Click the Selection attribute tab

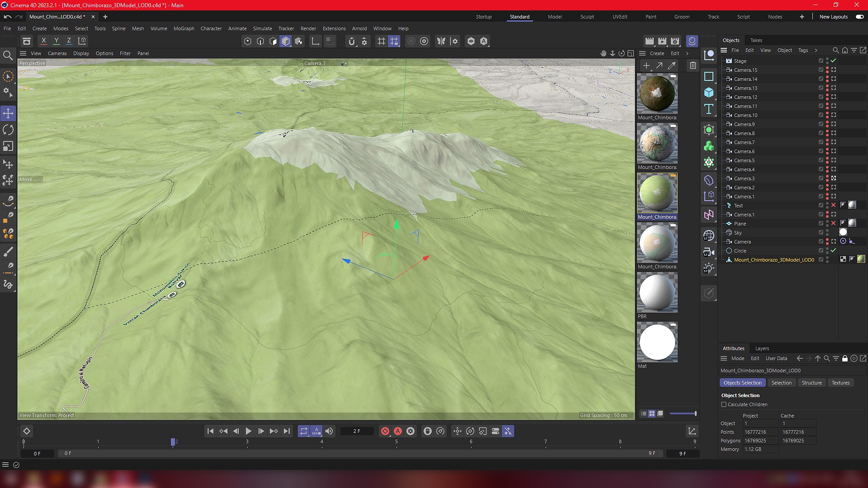click(782, 383)
